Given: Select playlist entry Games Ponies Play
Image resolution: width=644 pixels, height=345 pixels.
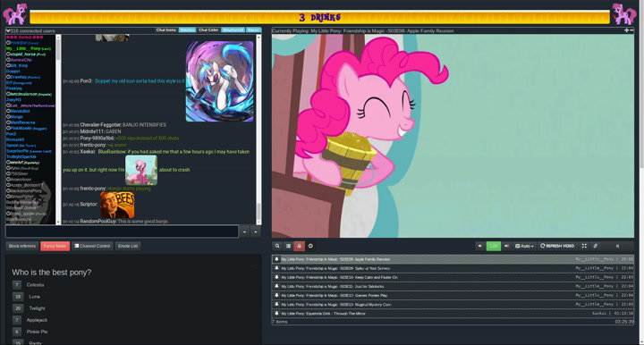Looking at the screenshot, I should click(x=453, y=295).
